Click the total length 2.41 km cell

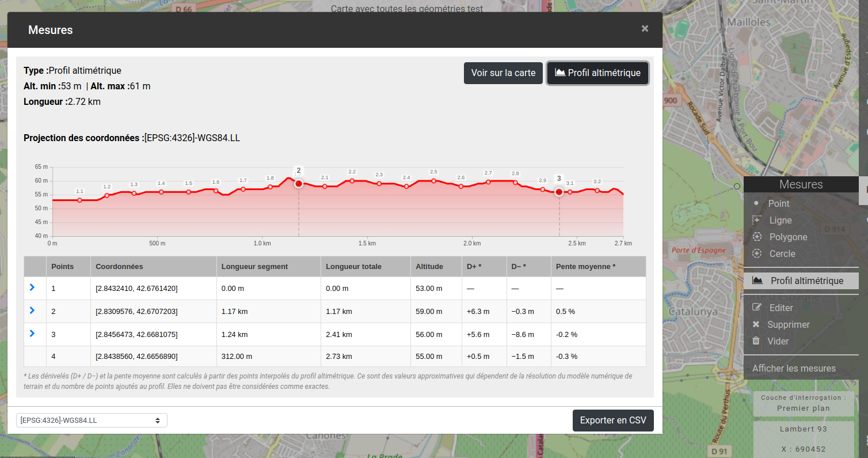click(x=366, y=334)
